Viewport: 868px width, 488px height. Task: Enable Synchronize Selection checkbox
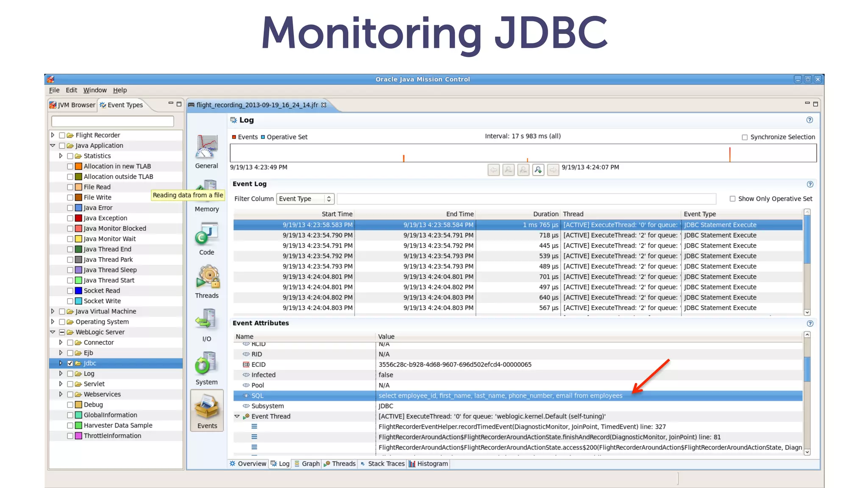(745, 137)
